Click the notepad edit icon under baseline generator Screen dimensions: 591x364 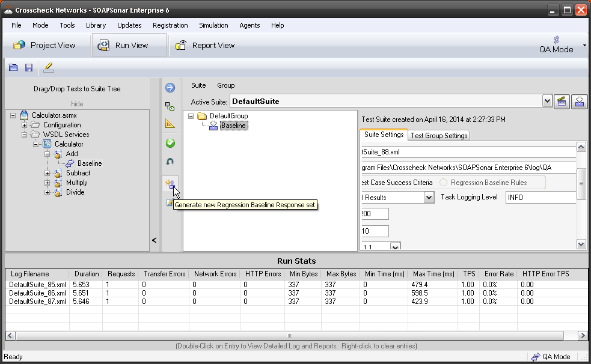click(169, 202)
